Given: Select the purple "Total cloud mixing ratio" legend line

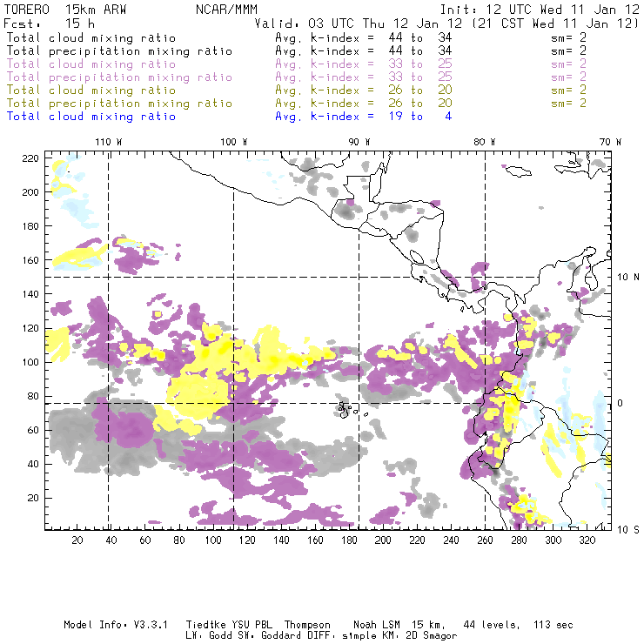Looking at the screenshot, I should tap(91, 64).
